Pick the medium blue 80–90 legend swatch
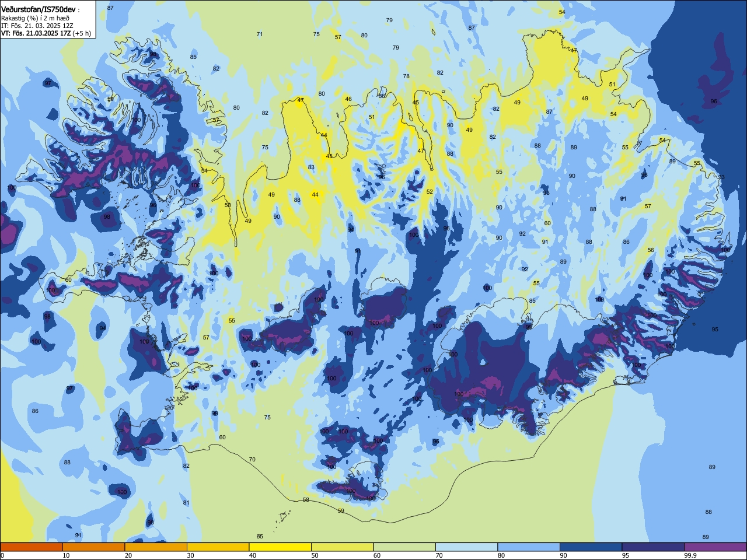747x560 pixels. (529, 547)
